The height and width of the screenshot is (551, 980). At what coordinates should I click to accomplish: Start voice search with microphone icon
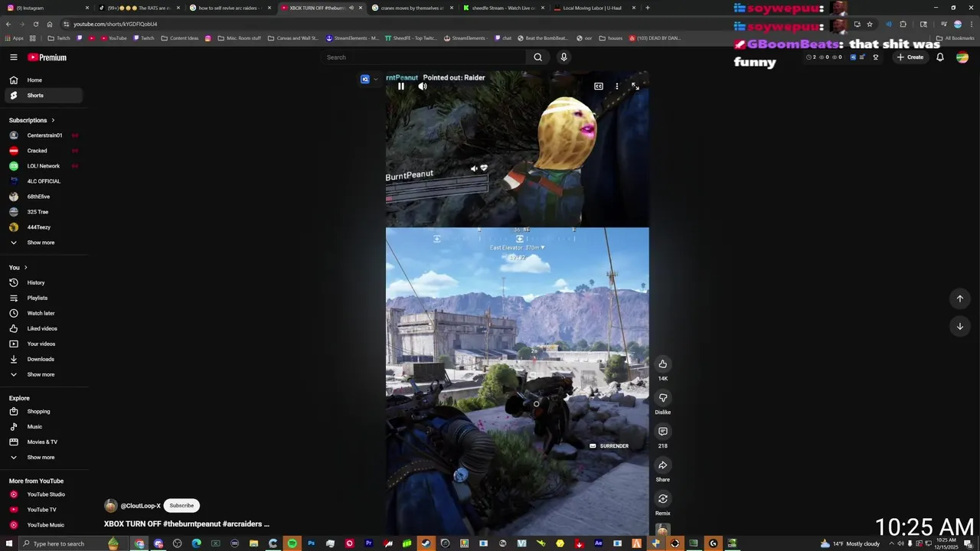563,57
